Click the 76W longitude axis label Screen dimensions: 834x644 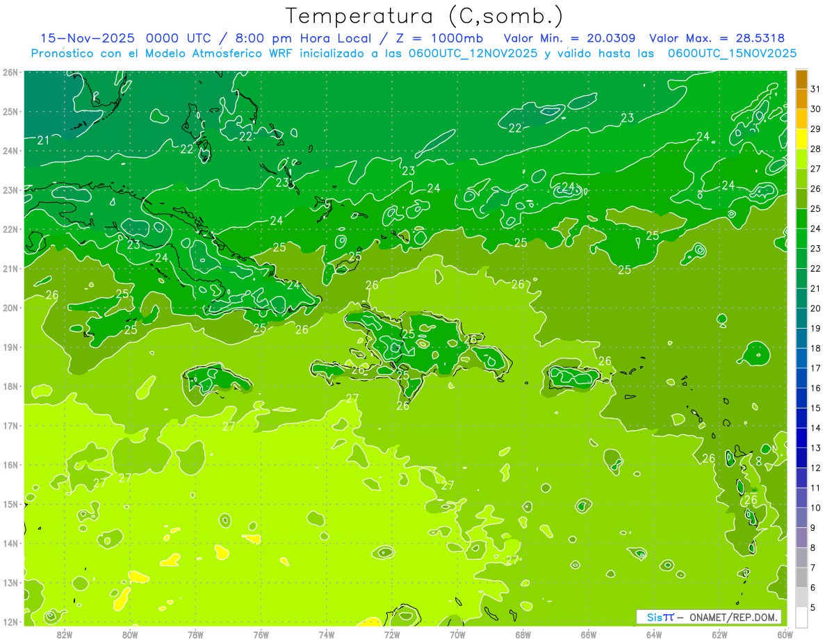261,634
